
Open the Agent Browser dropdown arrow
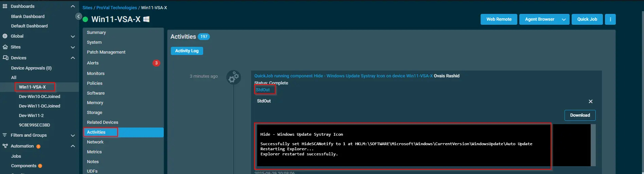[564, 19]
